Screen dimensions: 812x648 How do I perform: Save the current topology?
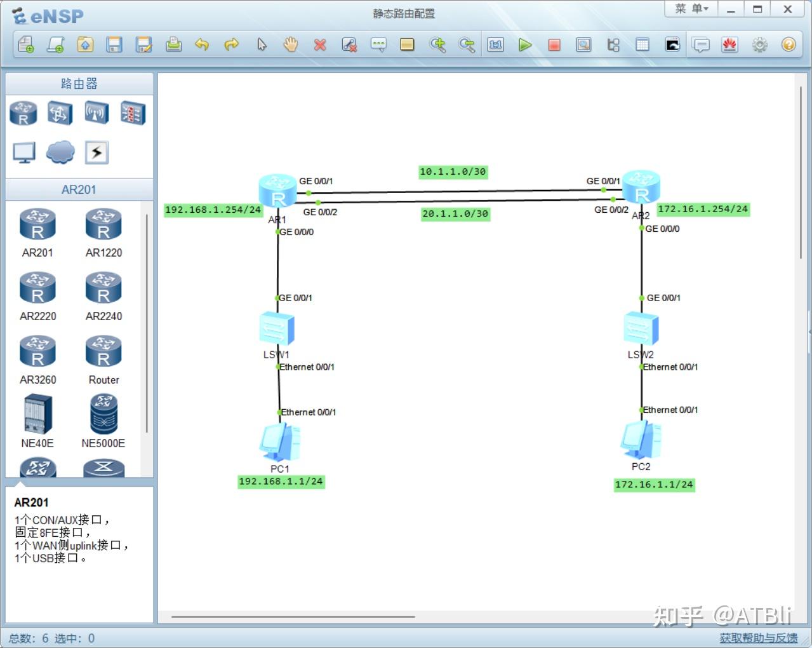click(x=114, y=44)
